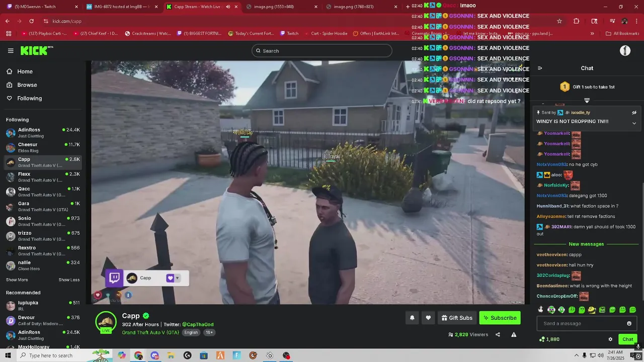Viewport: 644px width, 362px height.
Task: Toggle follow heart button
Action: point(428,318)
